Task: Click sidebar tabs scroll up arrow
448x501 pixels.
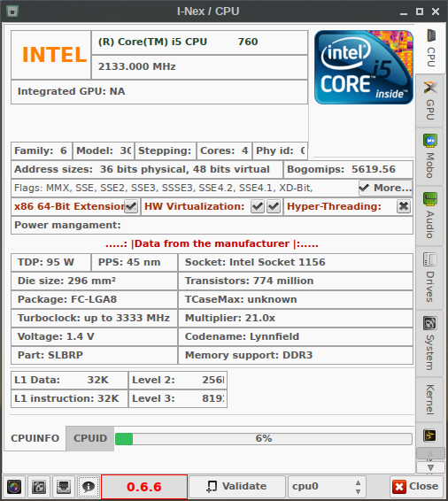Action: click(x=430, y=454)
